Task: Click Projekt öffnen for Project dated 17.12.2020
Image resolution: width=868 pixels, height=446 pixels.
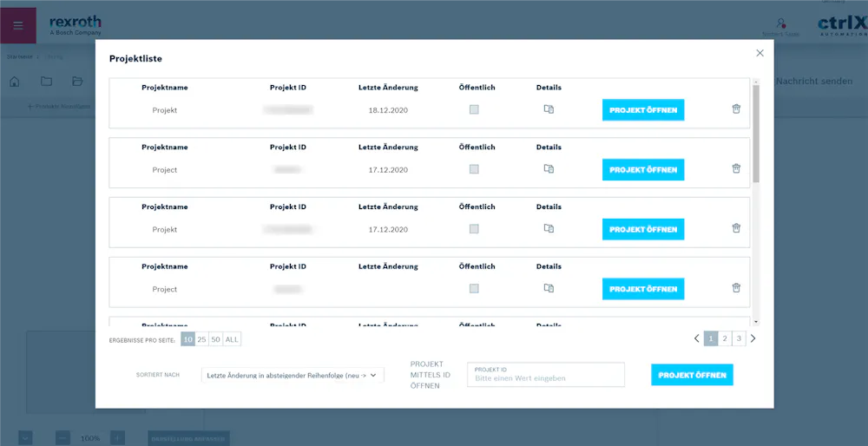Action: tap(643, 170)
